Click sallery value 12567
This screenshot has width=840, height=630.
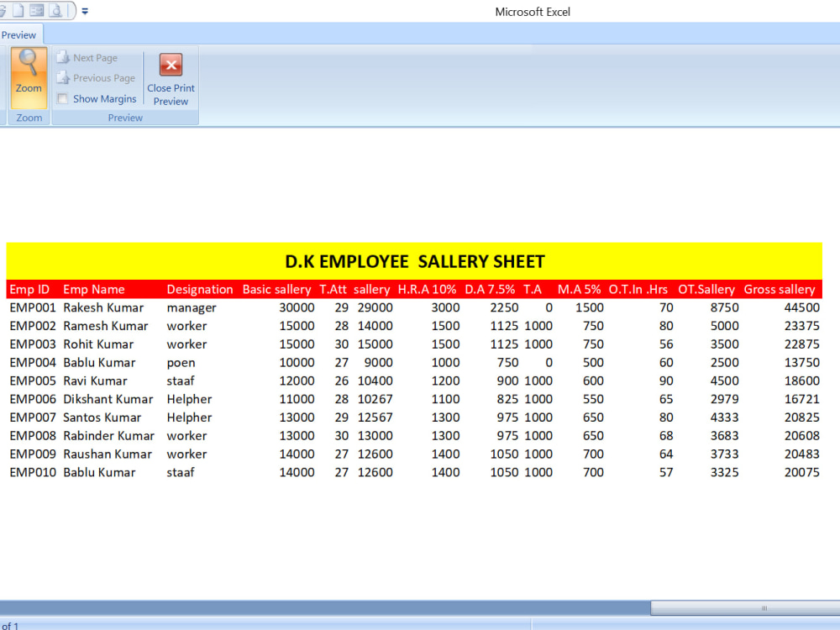(x=375, y=417)
